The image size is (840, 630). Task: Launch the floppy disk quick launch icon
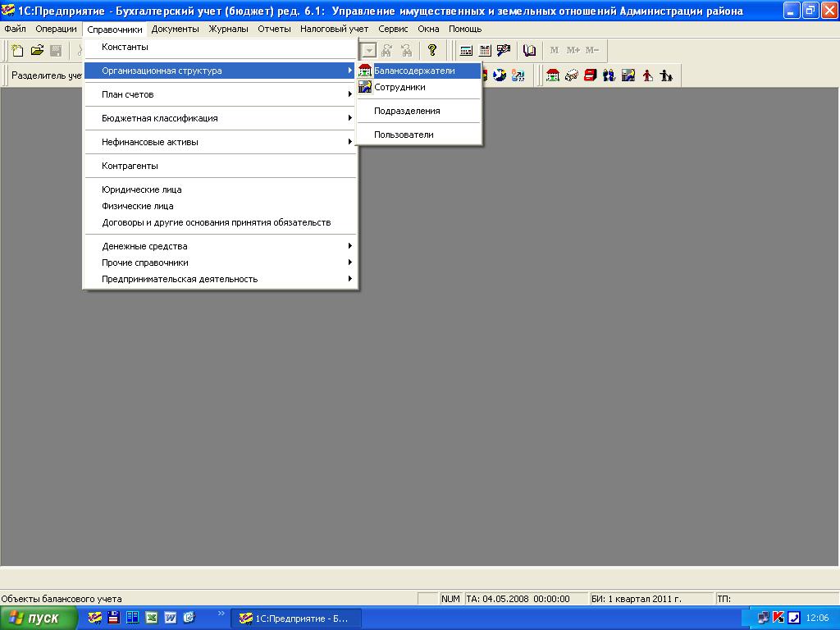tap(113, 618)
